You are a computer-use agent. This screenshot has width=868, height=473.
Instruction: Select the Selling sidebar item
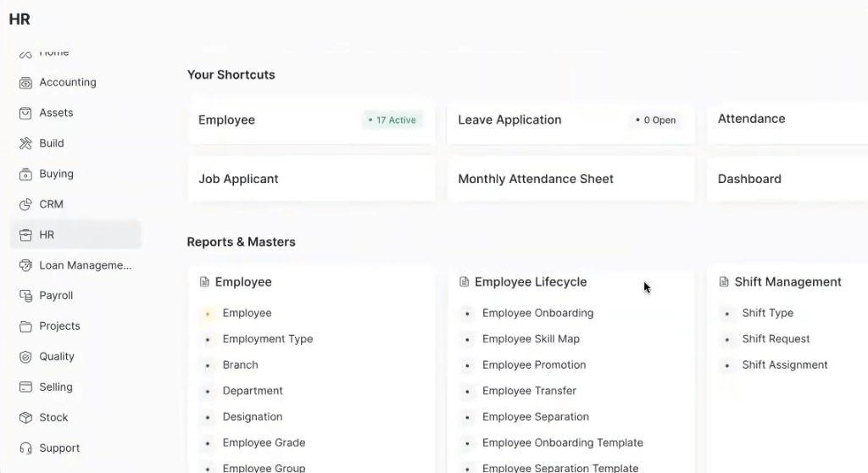coord(56,387)
